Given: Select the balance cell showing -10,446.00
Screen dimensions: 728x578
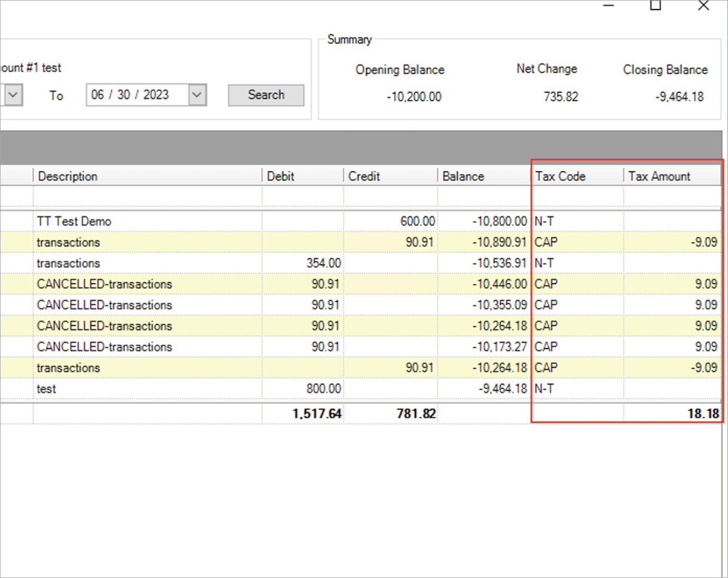Looking at the screenshot, I should [499, 284].
